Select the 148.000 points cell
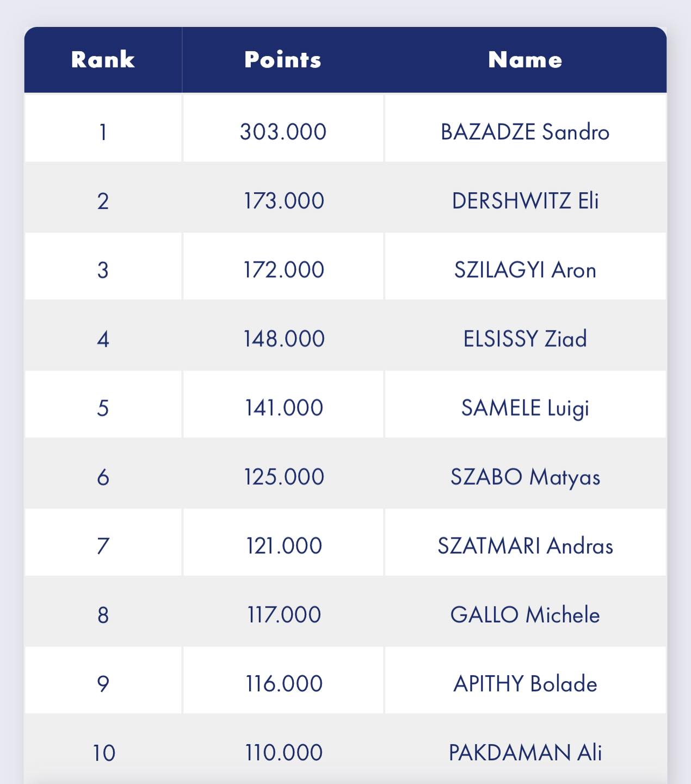Screen dimensions: 691x784 (283, 339)
